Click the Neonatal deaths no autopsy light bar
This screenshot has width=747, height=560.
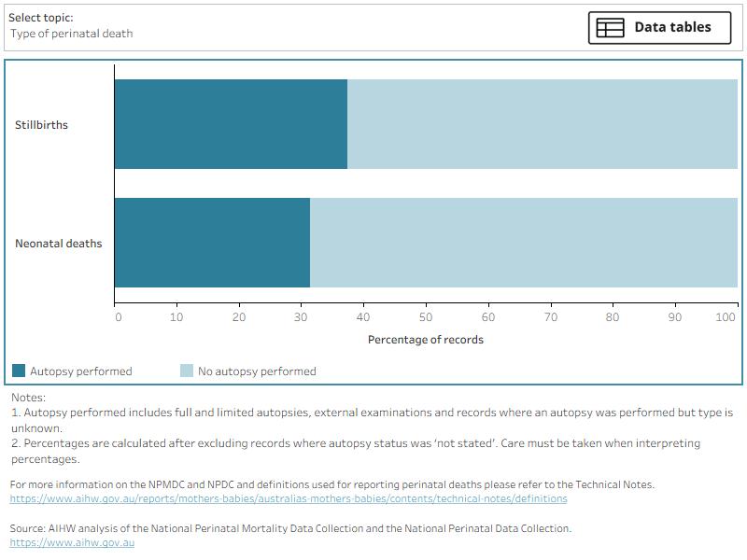coord(524,243)
